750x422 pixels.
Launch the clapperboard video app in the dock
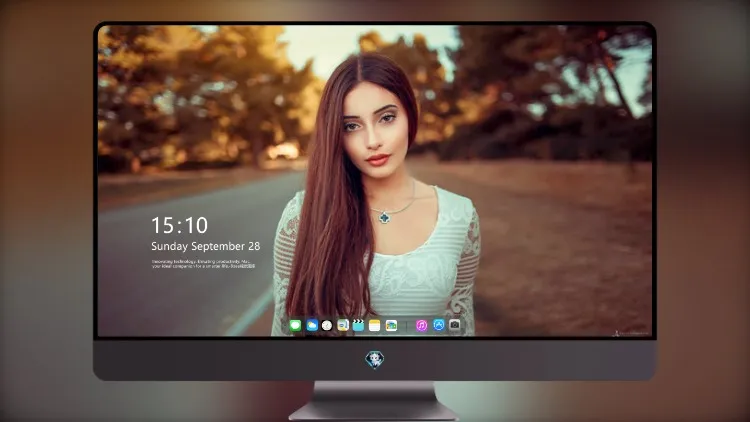(x=358, y=326)
